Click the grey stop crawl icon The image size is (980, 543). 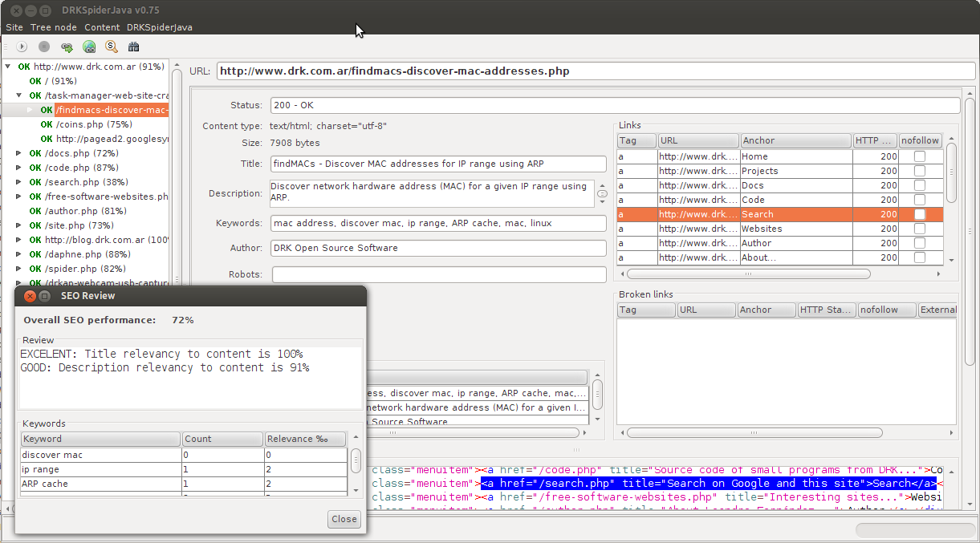click(44, 47)
